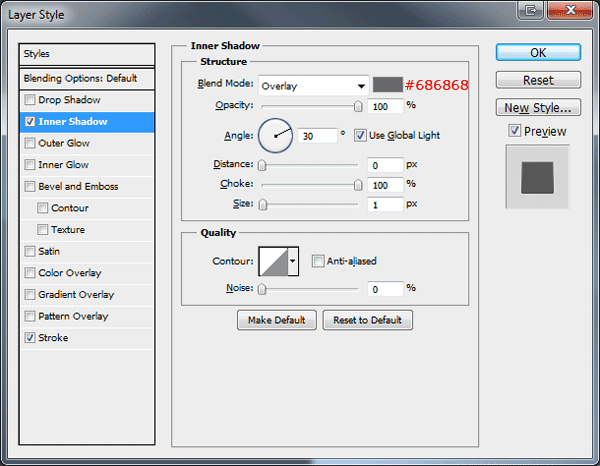Image resolution: width=600 pixels, height=466 pixels.
Task: Click the Opacity value field
Action: (385, 106)
